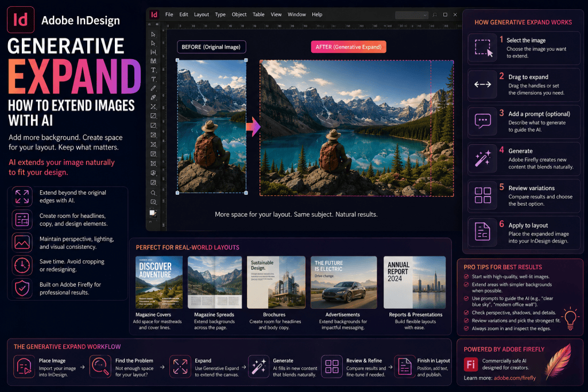Viewport: 588px width, 392px height.
Task: Select the Scissors tool
Action: [153, 107]
